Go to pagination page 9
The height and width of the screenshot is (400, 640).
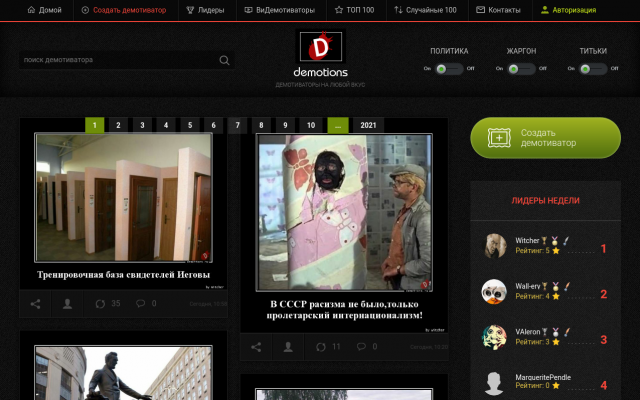coord(285,125)
